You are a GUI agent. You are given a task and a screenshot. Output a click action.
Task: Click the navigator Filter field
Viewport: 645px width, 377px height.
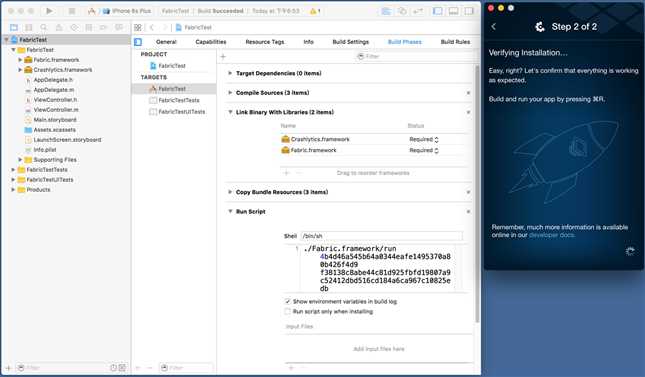(x=62, y=368)
